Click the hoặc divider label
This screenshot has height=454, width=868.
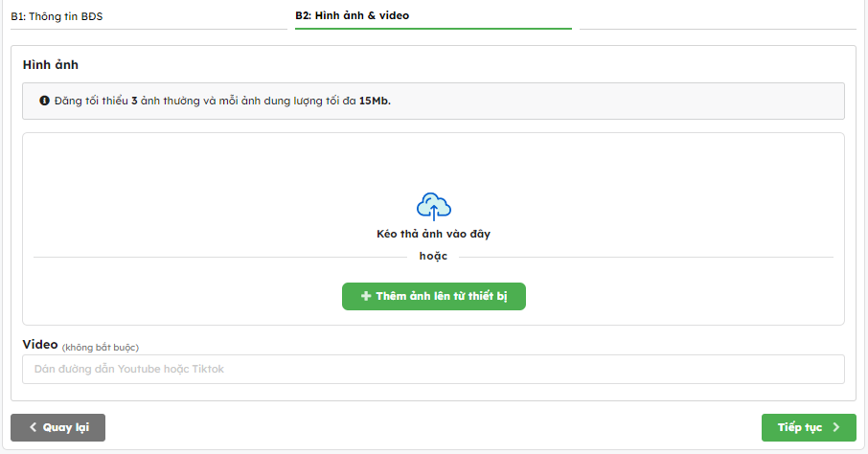[433, 257]
